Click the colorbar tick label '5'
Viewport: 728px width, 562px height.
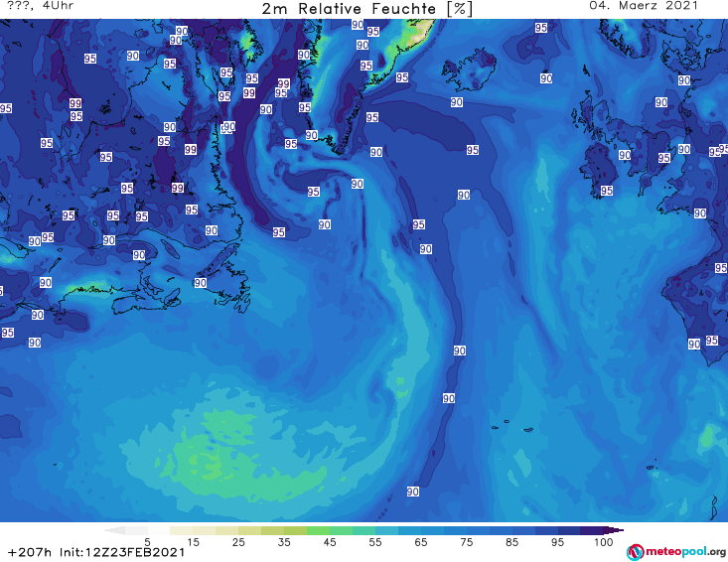(x=147, y=542)
